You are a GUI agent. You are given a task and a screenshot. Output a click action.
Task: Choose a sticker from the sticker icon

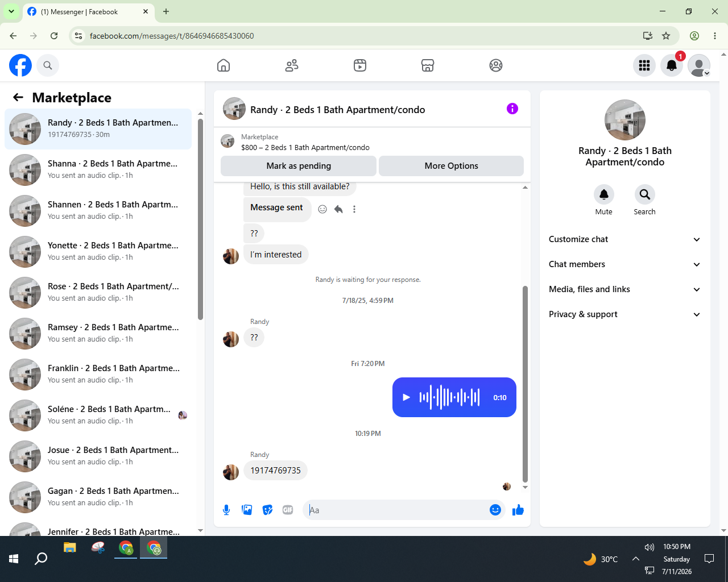click(x=267, y=510)
